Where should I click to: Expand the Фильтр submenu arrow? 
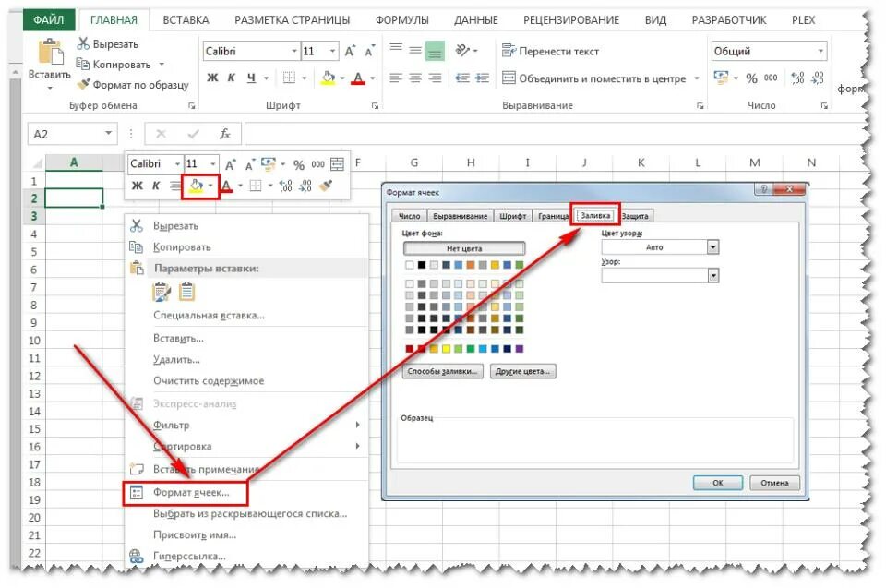[x=358, y=425]
